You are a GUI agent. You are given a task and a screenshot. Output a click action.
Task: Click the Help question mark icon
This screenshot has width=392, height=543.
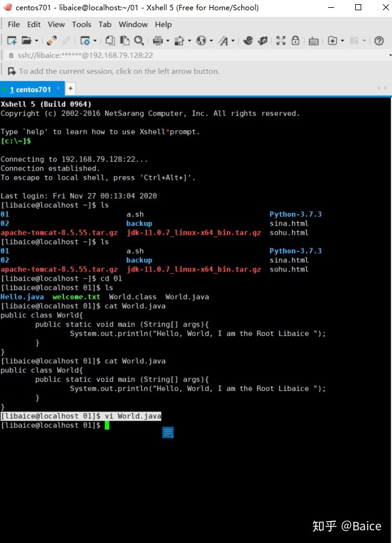coord(379,40)
